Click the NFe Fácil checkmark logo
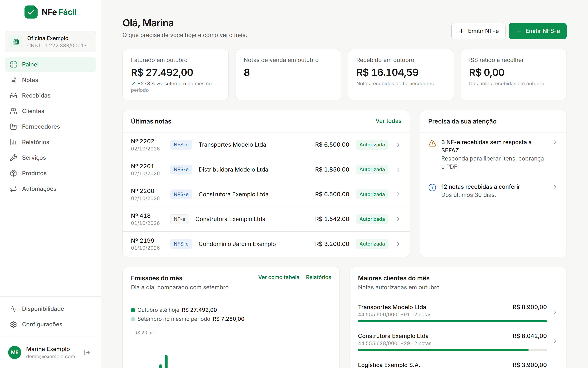 pos(31,12)
